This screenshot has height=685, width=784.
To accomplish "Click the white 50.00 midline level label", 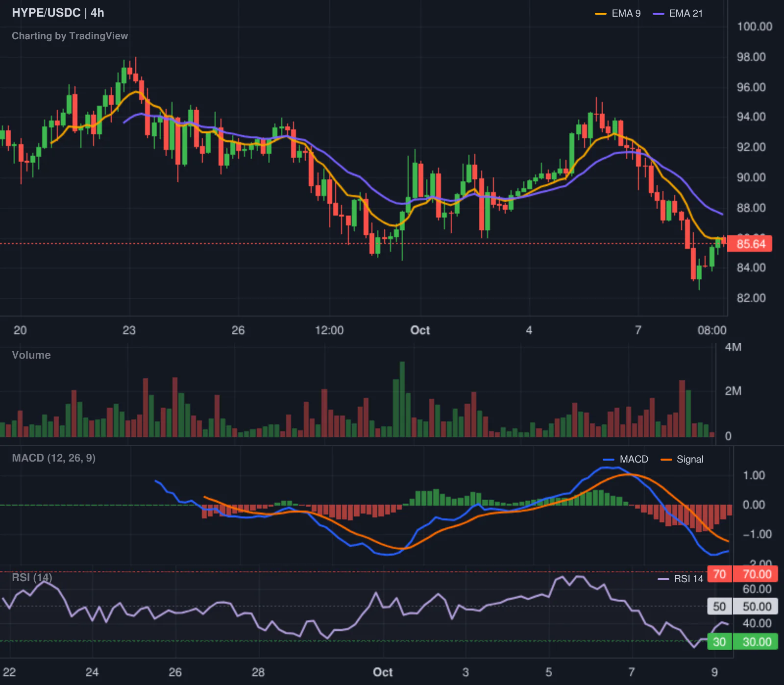I will click(757, 607).
